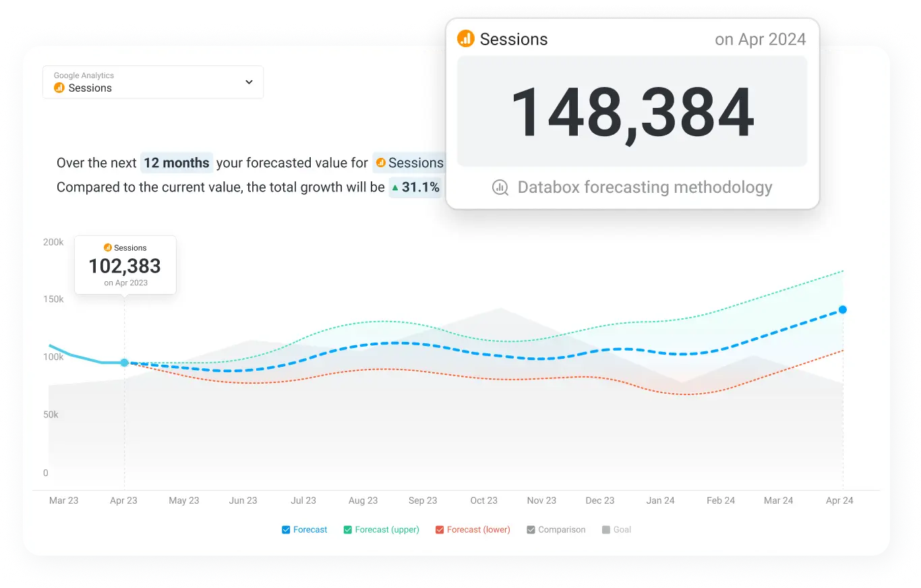Click the Databox forecasting methodology magnifier icon
Image resolution: width=921 pixels, height=588 pixels.
pos(500,187)
